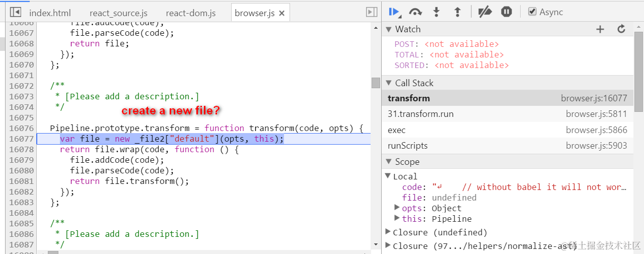Expand the Closure (undefined) entry
The image size is (644, 254).
point(388,232)
